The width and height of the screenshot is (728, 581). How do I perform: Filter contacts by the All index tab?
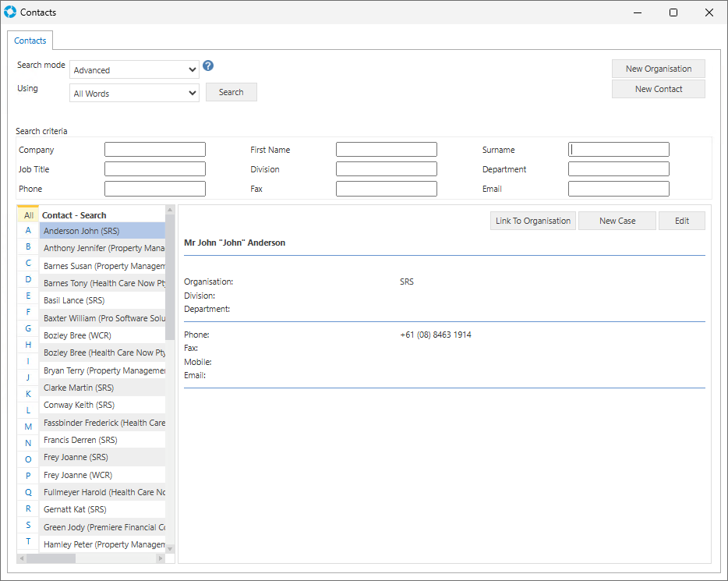click(29, 215)
